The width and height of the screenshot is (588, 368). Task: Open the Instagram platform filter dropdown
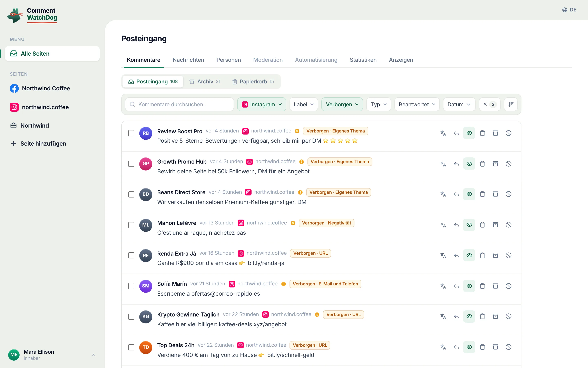tap(262, 104)
